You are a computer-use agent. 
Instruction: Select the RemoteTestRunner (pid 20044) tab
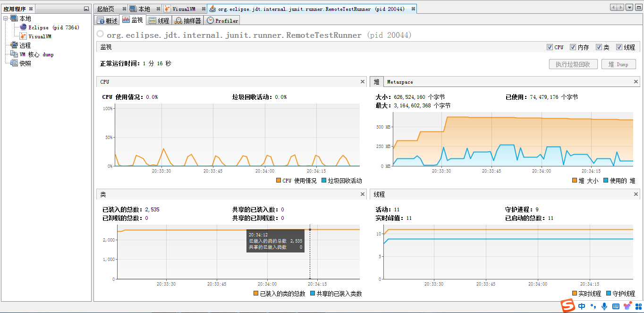(x=311, y=9)
